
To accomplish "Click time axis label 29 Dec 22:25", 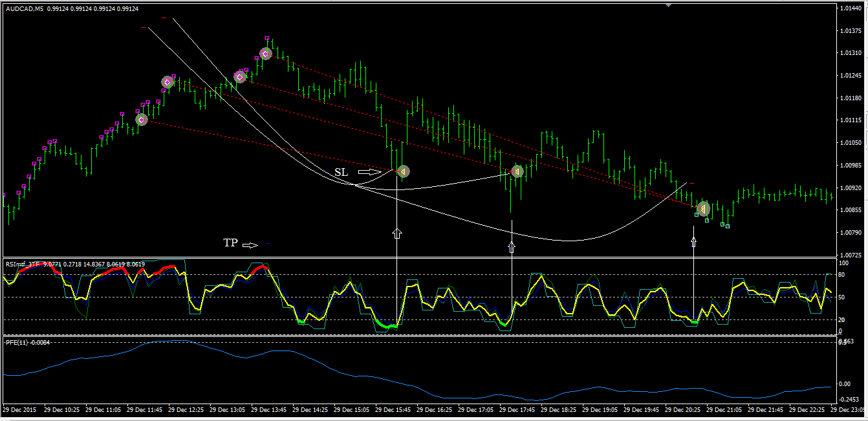I will point(807,410).
